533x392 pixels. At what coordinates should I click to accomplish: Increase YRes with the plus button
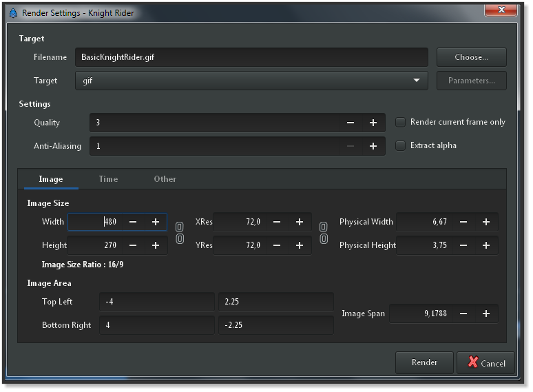point(300,245)
